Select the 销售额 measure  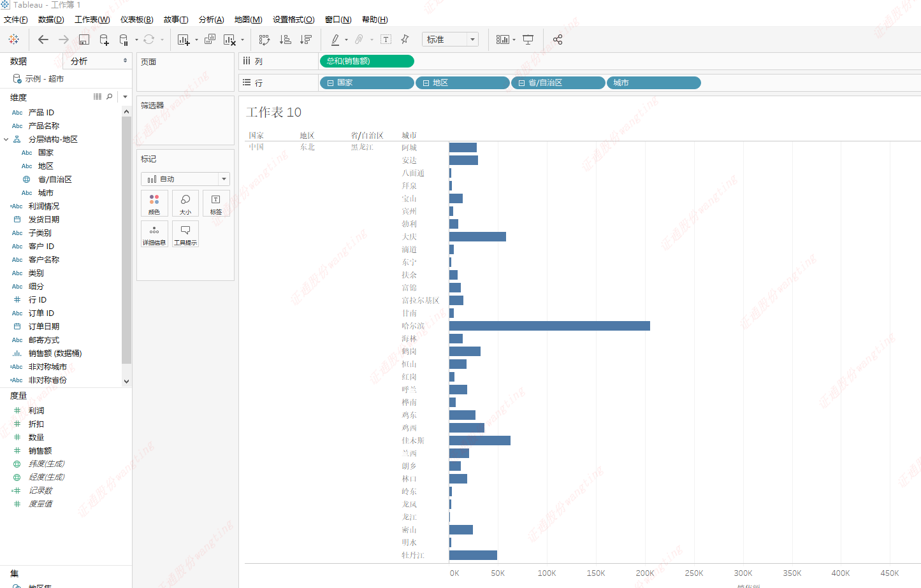coord(40,450)
